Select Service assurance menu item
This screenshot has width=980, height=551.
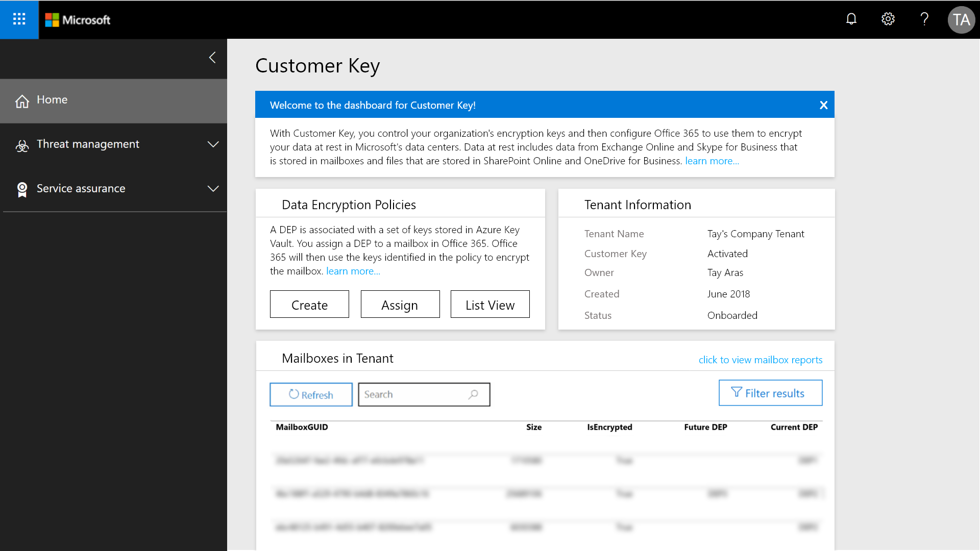113,189
